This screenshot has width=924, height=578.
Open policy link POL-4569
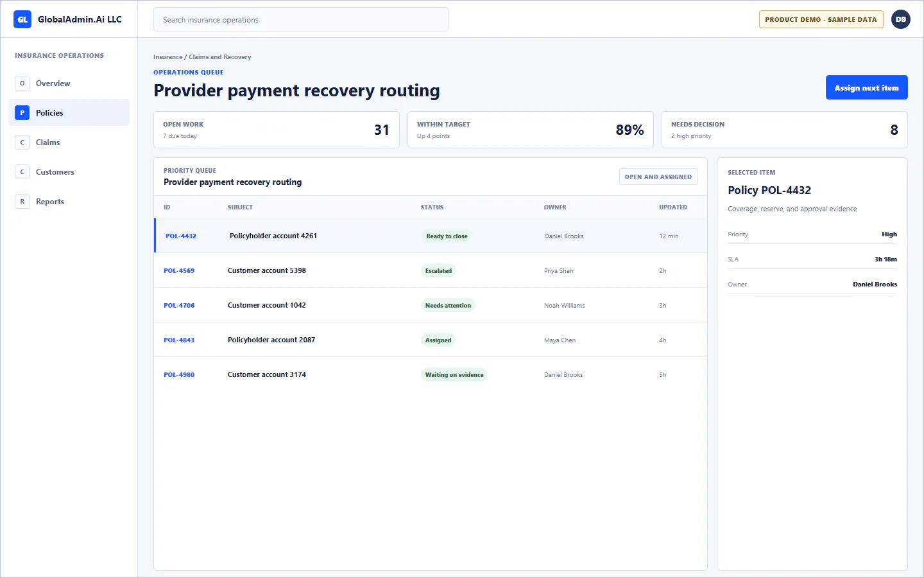(x=179, y=271)
